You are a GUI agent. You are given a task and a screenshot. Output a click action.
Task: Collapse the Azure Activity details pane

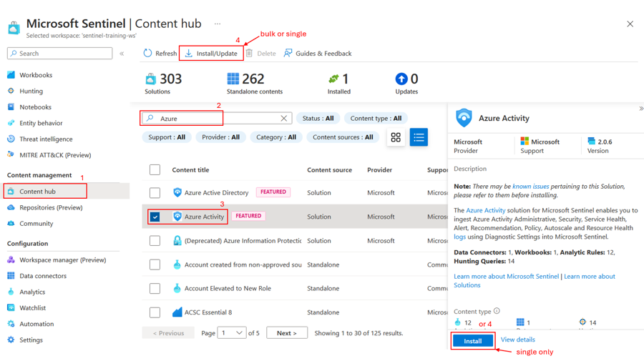click(x=640, y=109)
